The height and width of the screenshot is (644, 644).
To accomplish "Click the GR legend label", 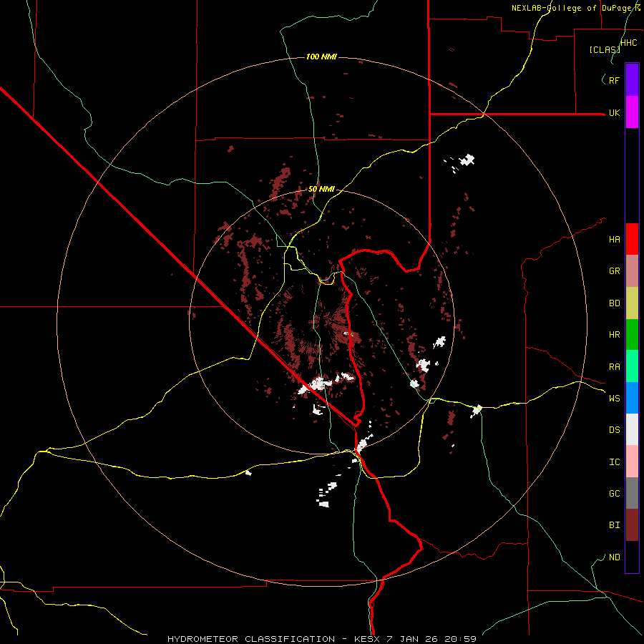I will tap(614, 271).
